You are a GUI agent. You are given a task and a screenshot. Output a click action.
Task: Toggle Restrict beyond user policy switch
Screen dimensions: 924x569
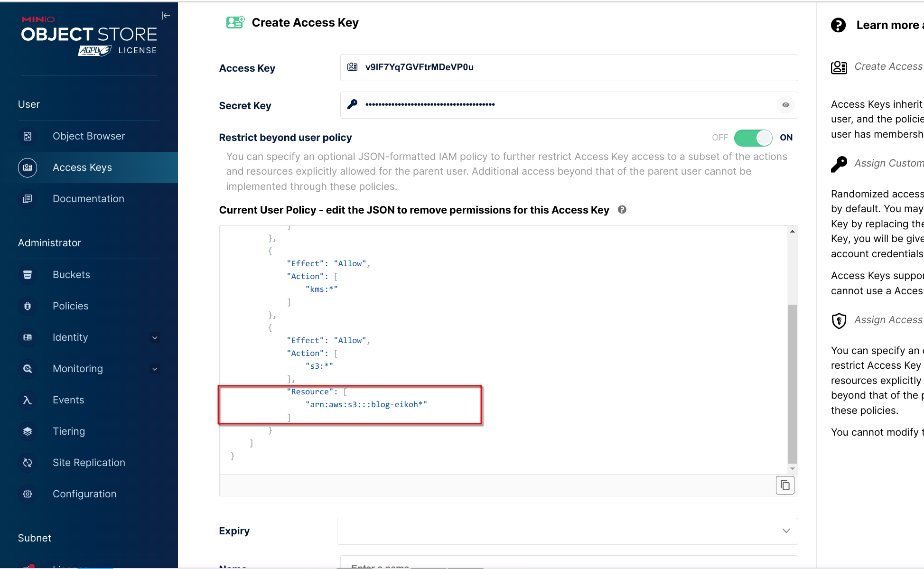(753, 138)
